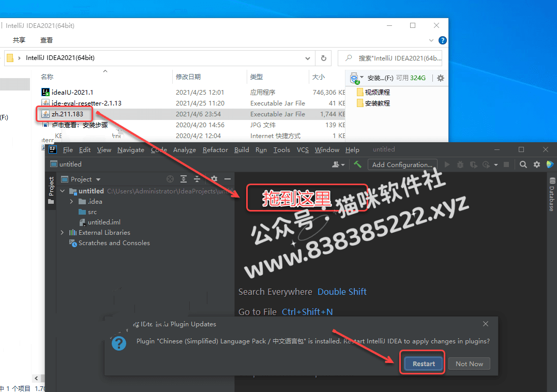The width and height of the screenshot is (557, 392).
Task: Open the Navigate menu
Action: coord(131,150)
